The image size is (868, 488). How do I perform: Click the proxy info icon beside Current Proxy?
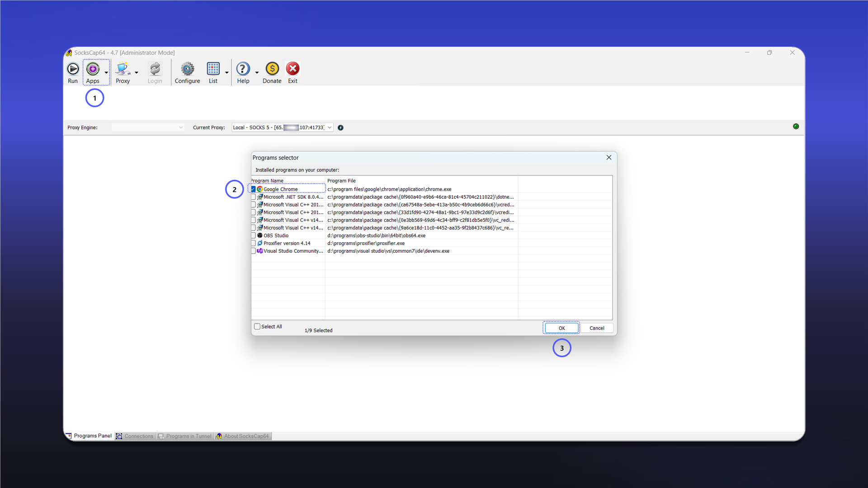340,128
